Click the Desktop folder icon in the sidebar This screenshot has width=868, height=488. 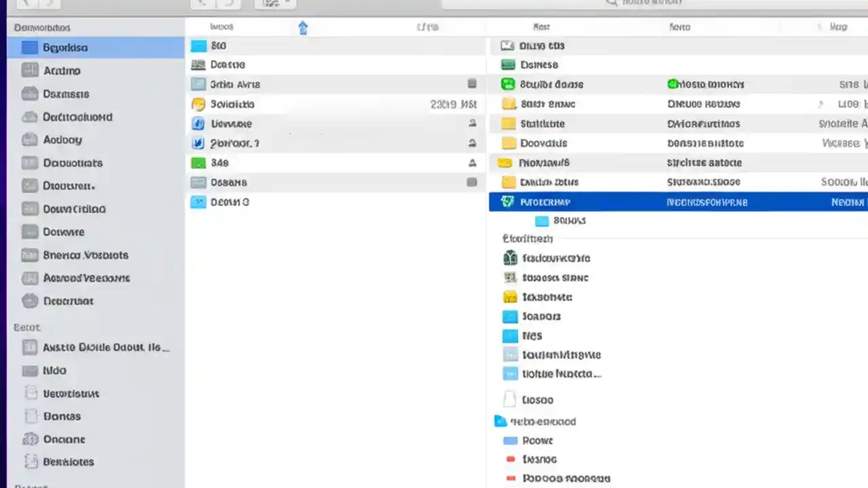(x=66, y=94)
